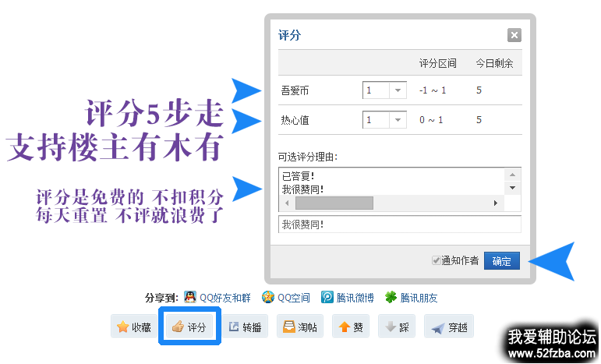Click the 吾爱币 row label
Screen dimensions: 601x364
click(295, 91)
